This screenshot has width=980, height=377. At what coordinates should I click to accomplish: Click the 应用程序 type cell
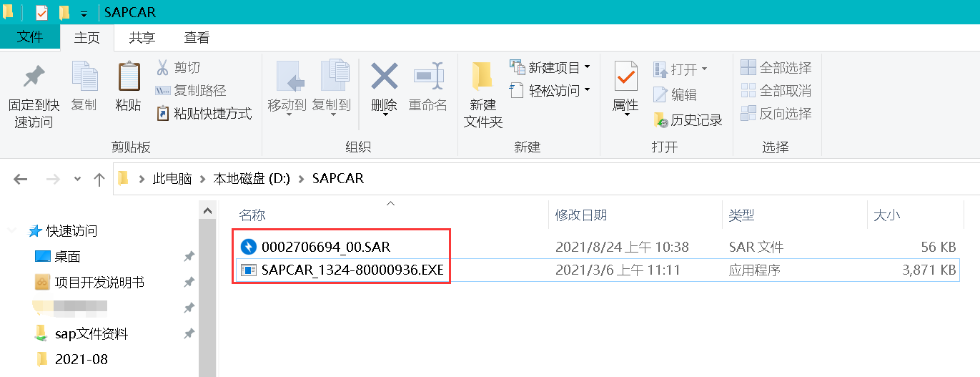[x=754, y=270]
